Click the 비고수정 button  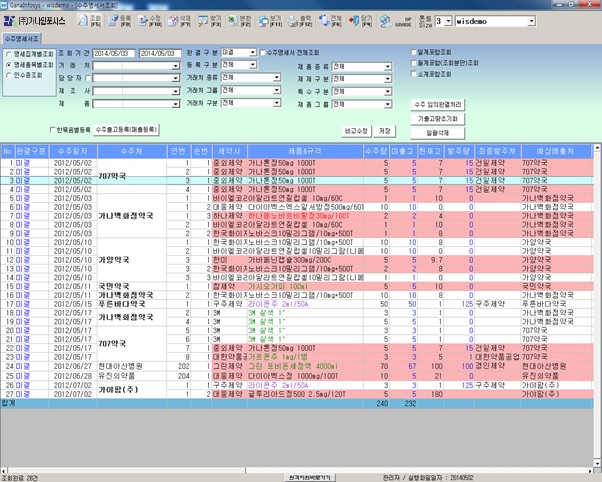point(356,131)
